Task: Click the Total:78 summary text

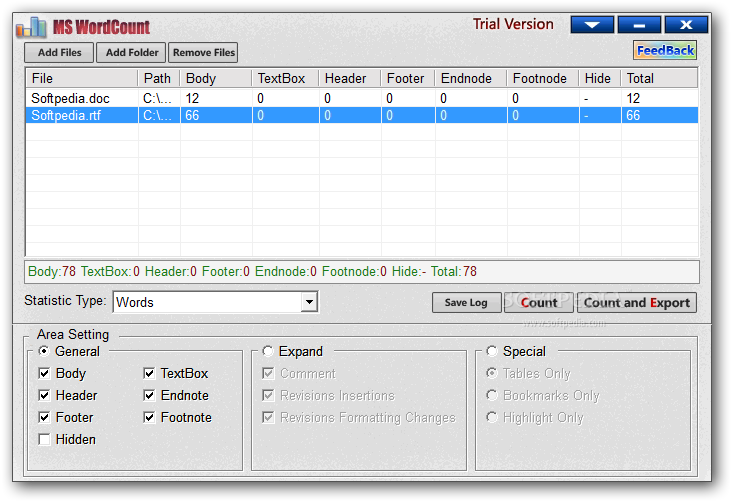Action: pos(454,271)
